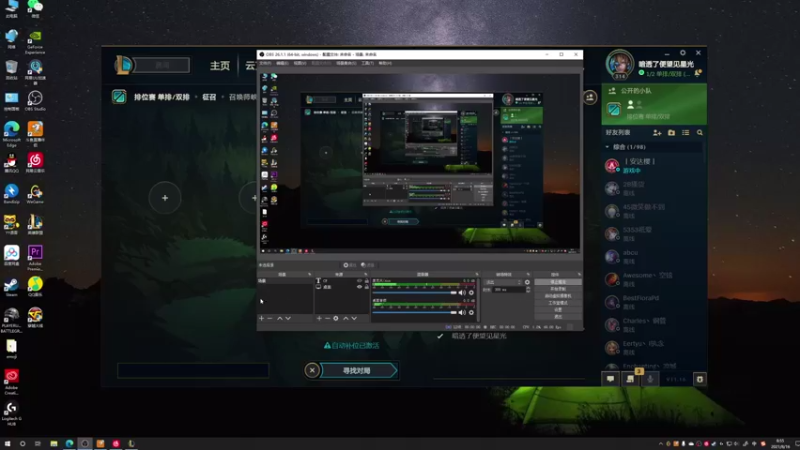Open the Adobe Premiere desktop shortcut
The image size is (800, 450).
[35, 258]
